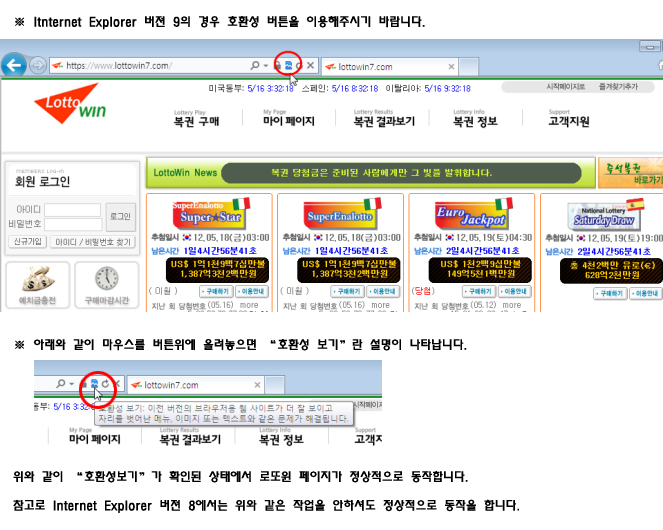Click the LottoWin News banner message

click(x=381, y=173)
